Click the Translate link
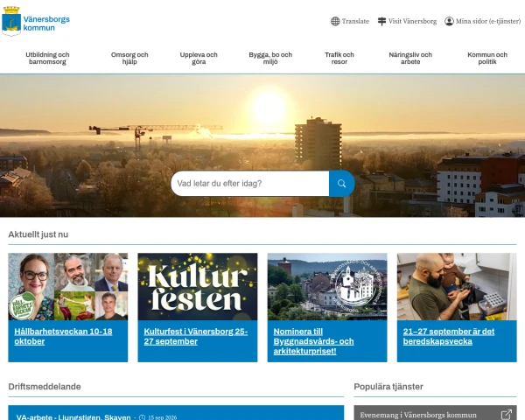 [x=355, y=21]
